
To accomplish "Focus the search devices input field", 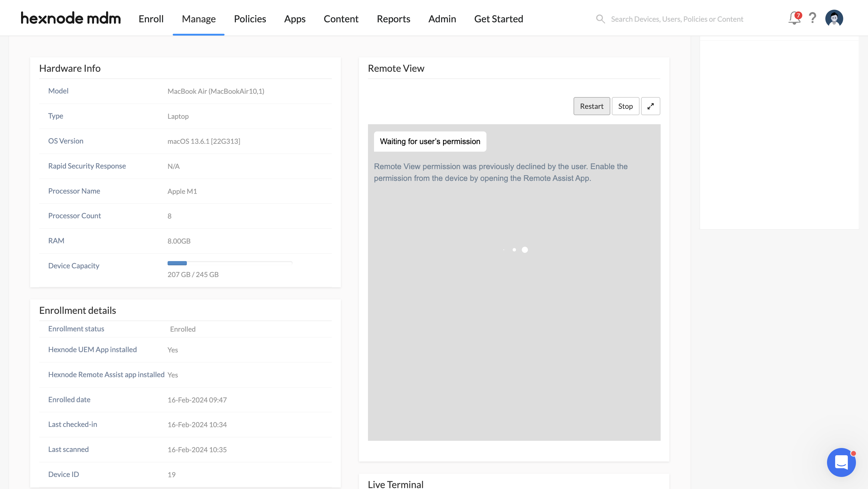I will coord(677,19).
